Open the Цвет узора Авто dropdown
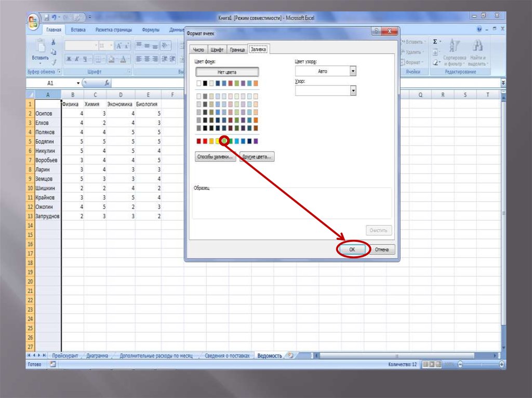532x398 pixels. click(353, 71)
